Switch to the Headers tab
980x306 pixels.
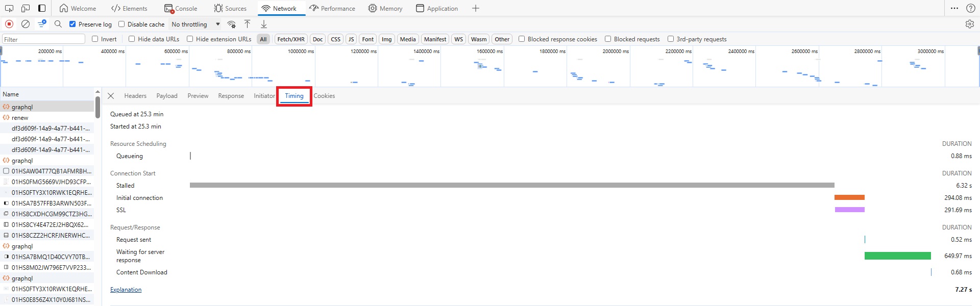coord(135,96)
